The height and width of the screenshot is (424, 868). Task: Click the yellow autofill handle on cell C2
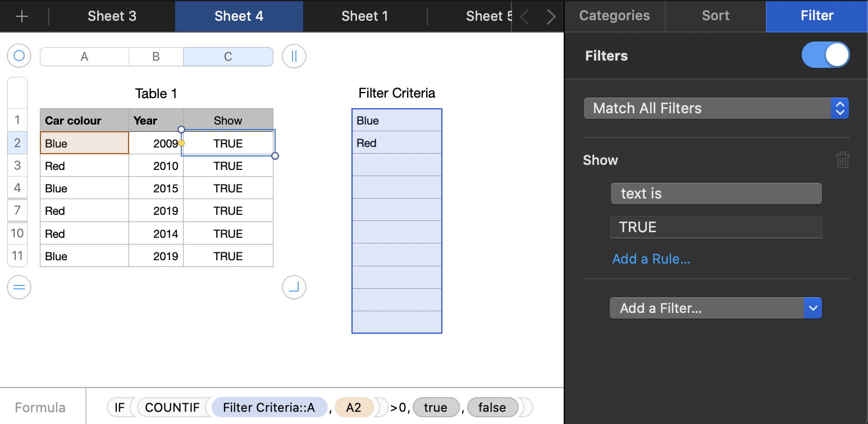click(x=181, y=144)
